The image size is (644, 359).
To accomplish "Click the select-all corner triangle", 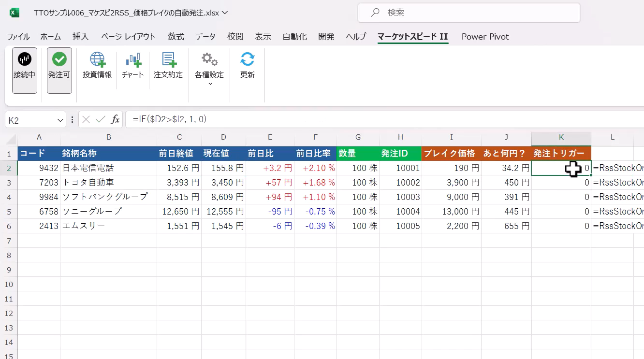I will click(x=12, y=140).
